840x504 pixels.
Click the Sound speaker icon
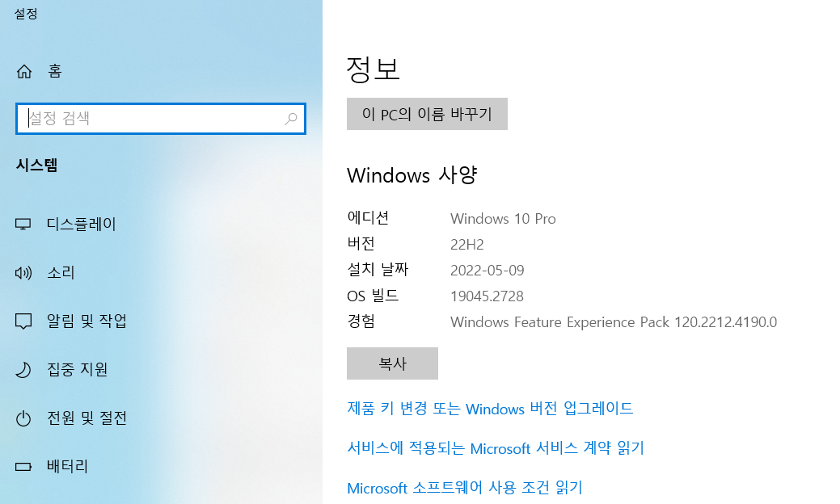click(x=23, y=273)
